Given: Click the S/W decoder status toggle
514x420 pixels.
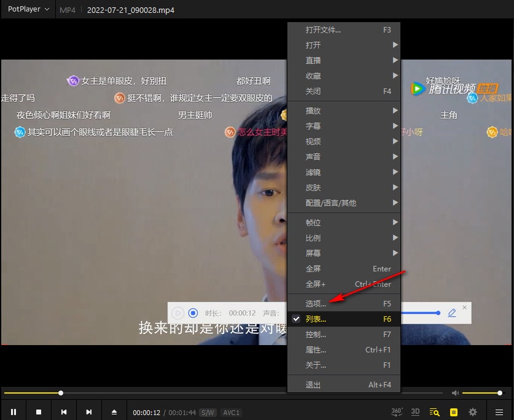Looking at the screenshot, I should [x=208, y=412].
